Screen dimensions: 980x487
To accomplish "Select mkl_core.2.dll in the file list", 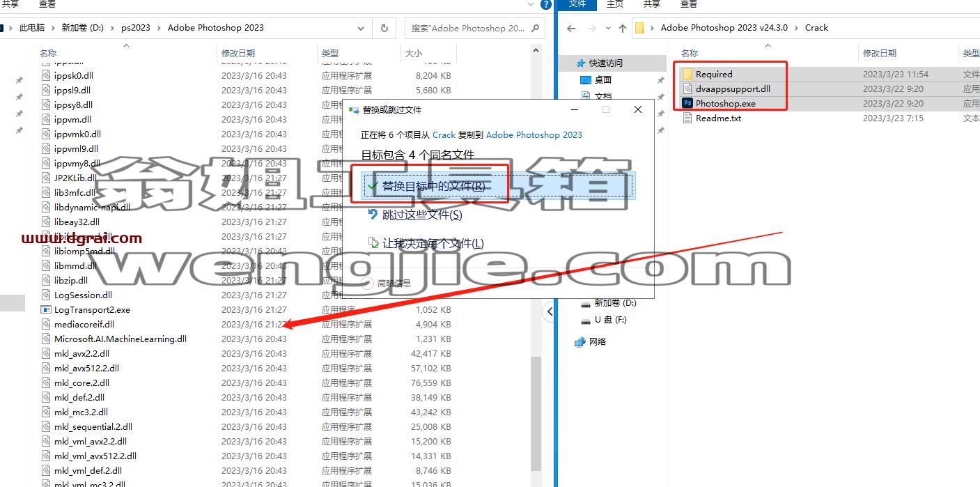I will point(81,382).
